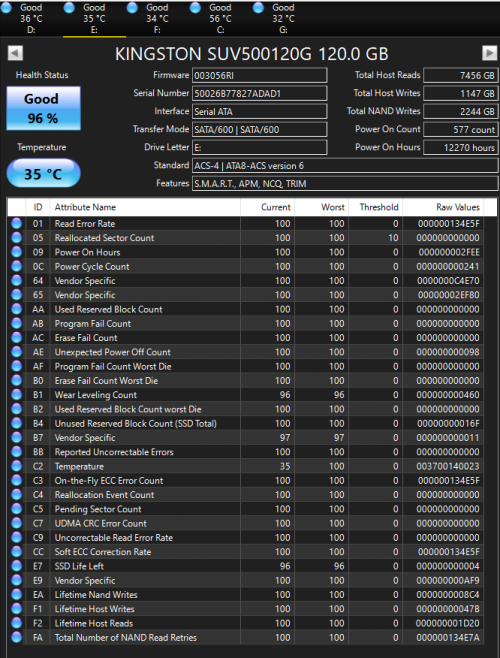Click status icon for Reported Uncorrectable Errors
The height and width of the screenshot is (658, 500).
tap(16, 452)
